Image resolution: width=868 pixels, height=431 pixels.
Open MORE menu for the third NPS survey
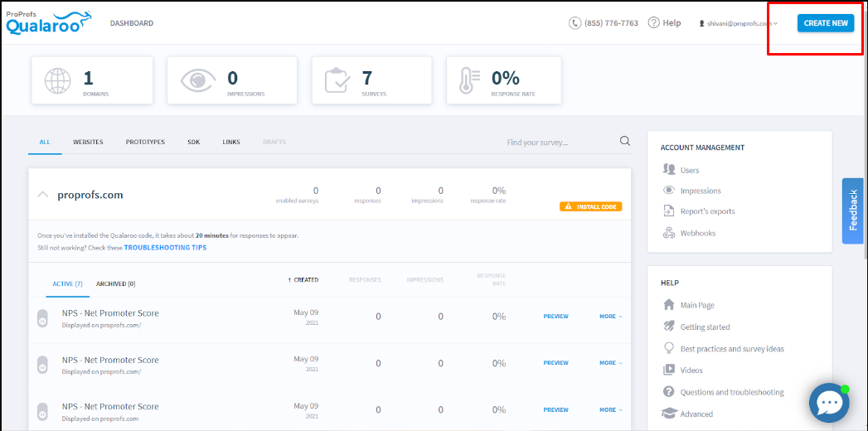point(611,410)
